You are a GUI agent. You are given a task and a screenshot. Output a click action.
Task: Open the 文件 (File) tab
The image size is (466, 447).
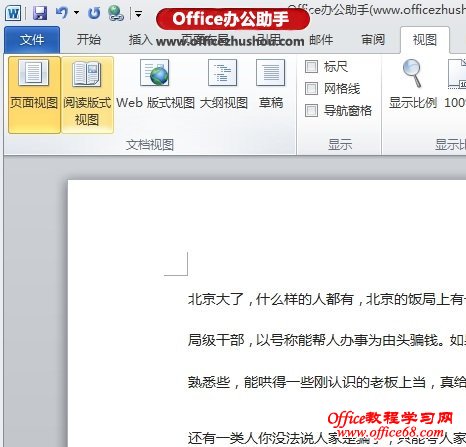(x=32, y=40)
